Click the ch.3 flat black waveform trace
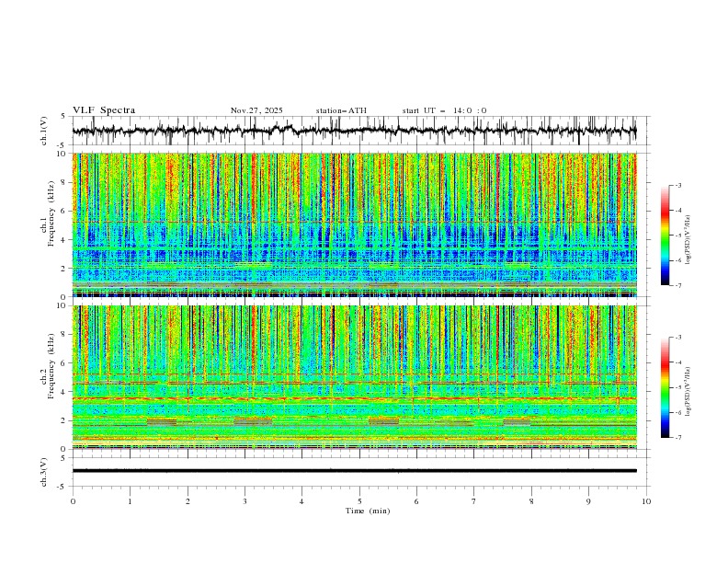728x563 pixels. [354, 471]
